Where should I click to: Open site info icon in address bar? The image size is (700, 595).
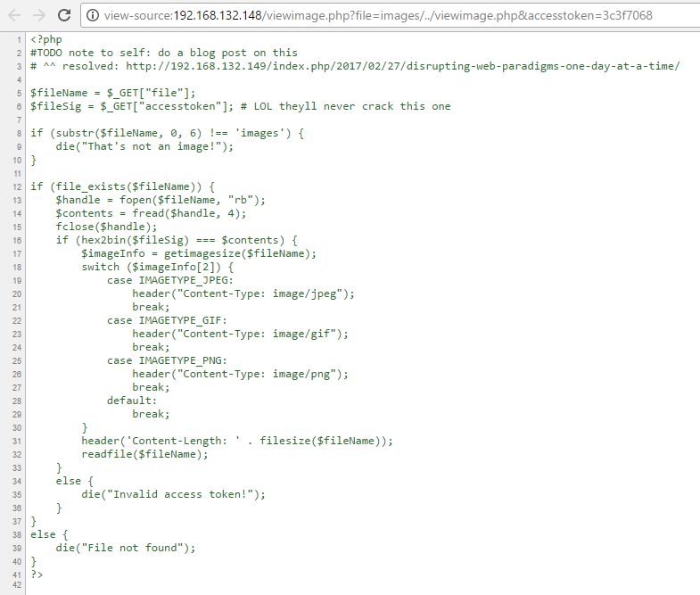(93, 16)
